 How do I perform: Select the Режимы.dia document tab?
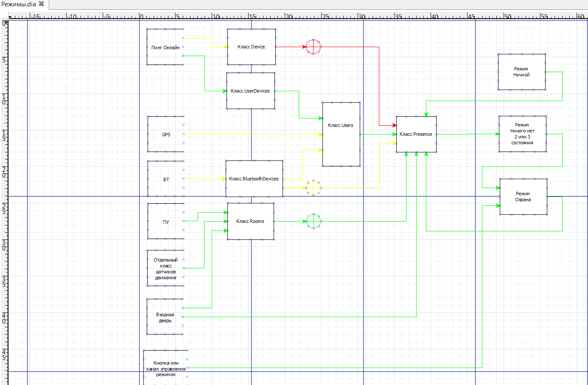pos(19,4)
